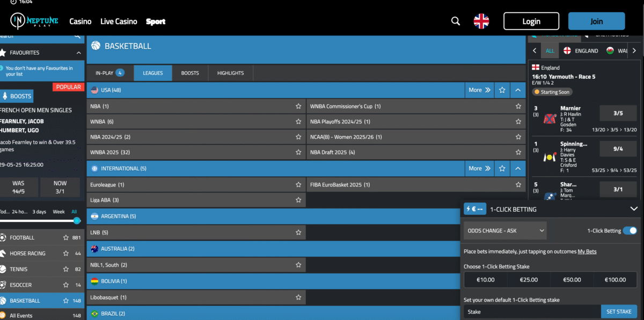Screen dimensions: 644x320
Task: Expand the Brazil (2) region header
Action: click(x=274, y=313)
